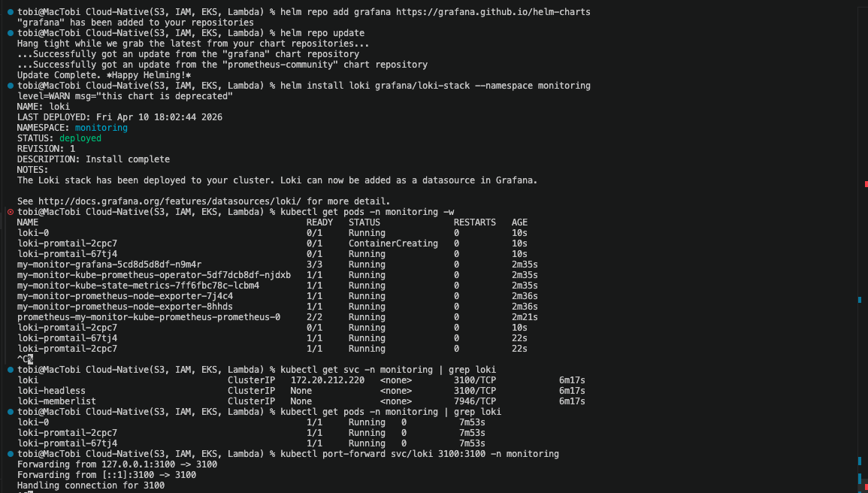
Task: Jump to the topmost blue marker in the scrollbar
Action: click(860, 300)
